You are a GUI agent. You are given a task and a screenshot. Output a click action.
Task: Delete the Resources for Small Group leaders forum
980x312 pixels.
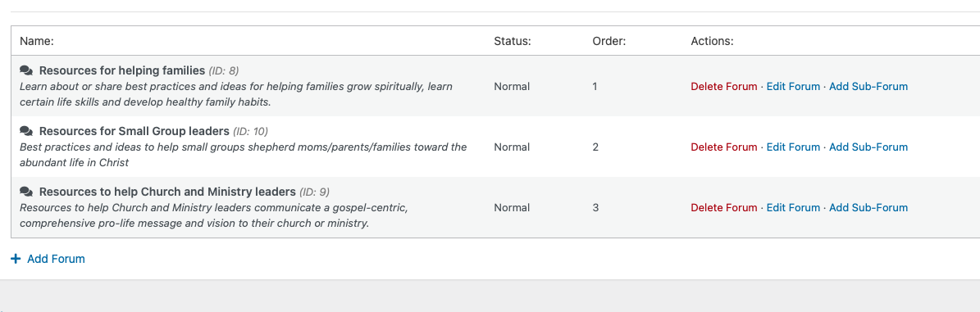[x=724, y=147]
